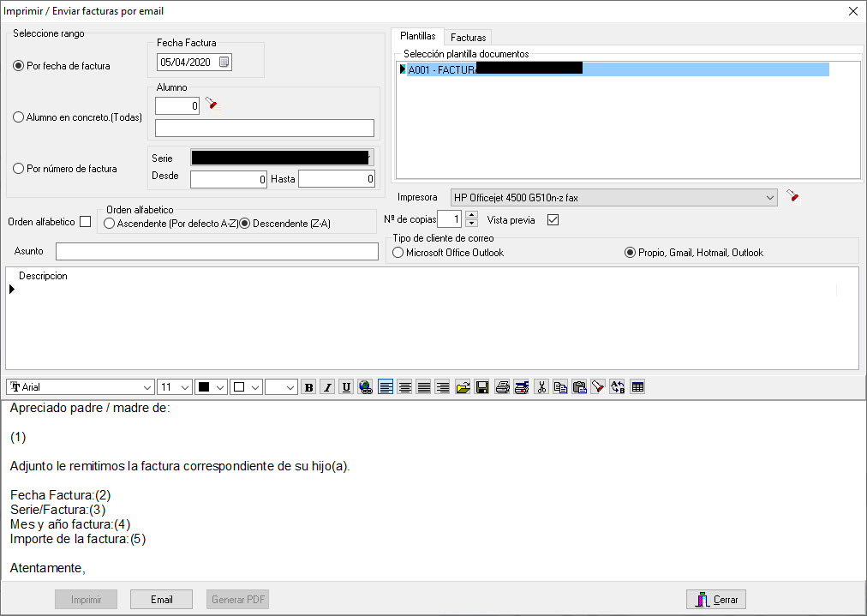Click the flashlight find icon in the editor toolbar

click(598, 387)
